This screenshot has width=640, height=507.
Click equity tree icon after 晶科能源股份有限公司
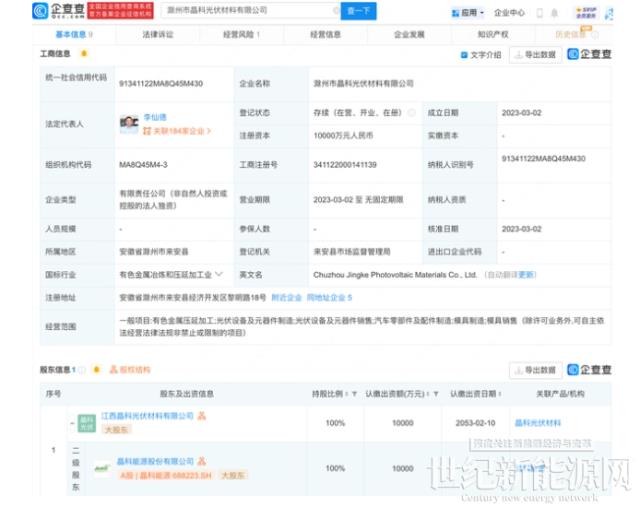coord(202,461)
